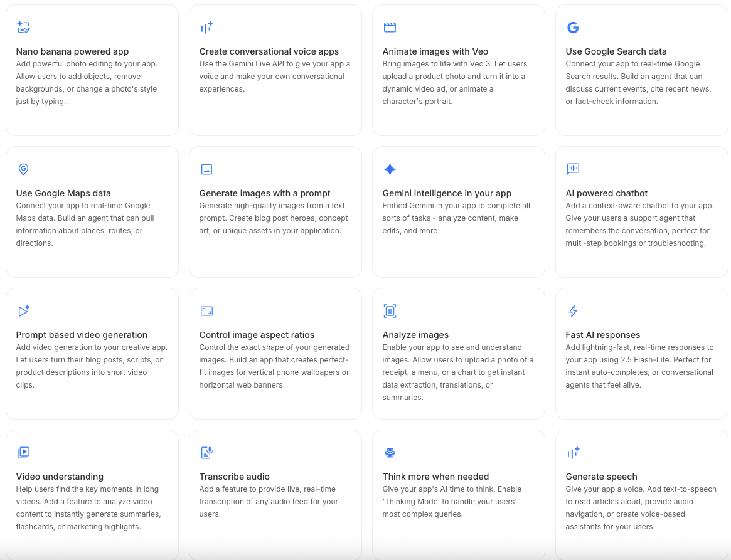Click the Generate speech heading

600,477
